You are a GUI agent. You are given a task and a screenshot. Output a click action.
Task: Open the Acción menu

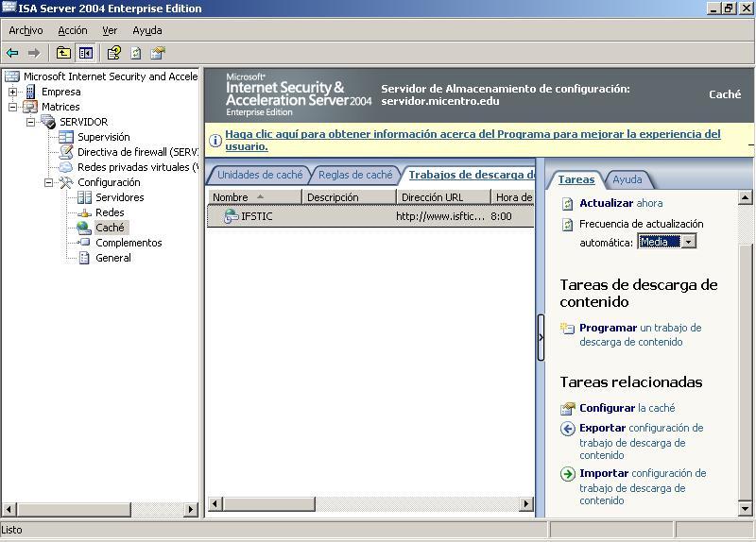pyautogui.click(x=73, y=30)
